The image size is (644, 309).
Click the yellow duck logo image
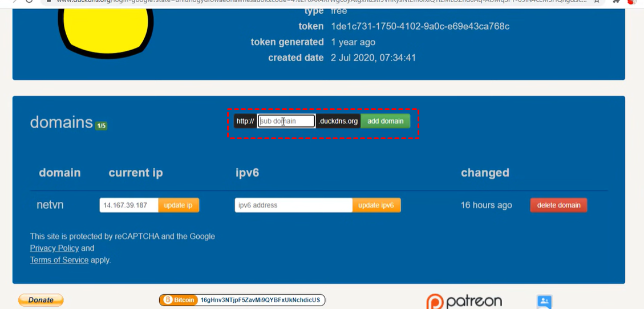tap(106, 31)
